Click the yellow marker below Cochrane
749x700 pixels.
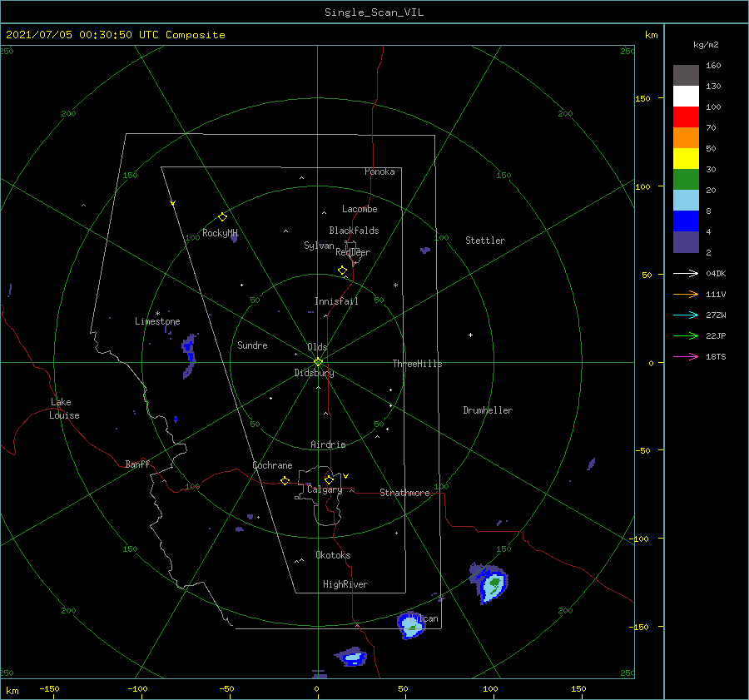(x=285, y=480)
